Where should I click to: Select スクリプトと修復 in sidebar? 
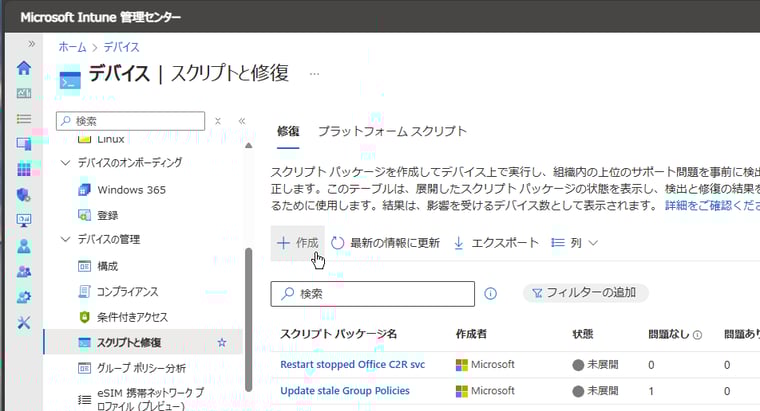pos(143,342)
